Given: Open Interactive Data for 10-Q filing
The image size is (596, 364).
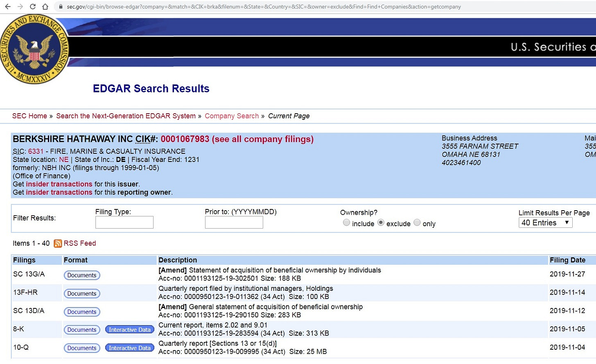Looking at the screenshot, I should (130, 348).
